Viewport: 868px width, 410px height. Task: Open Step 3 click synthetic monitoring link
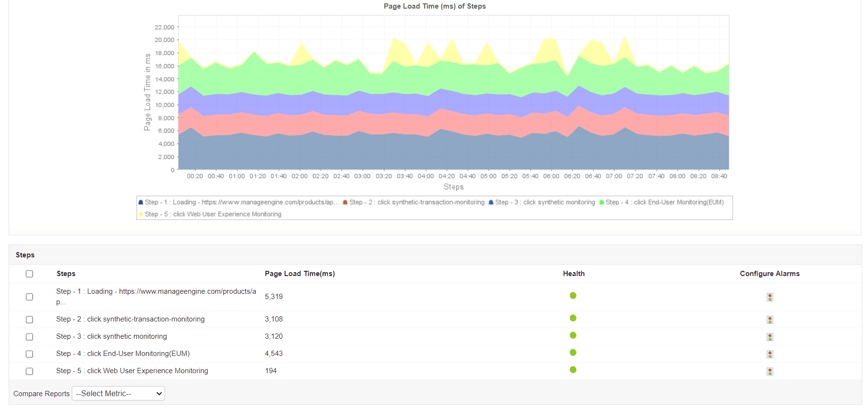pyautogui.click(x=111, y=336)
